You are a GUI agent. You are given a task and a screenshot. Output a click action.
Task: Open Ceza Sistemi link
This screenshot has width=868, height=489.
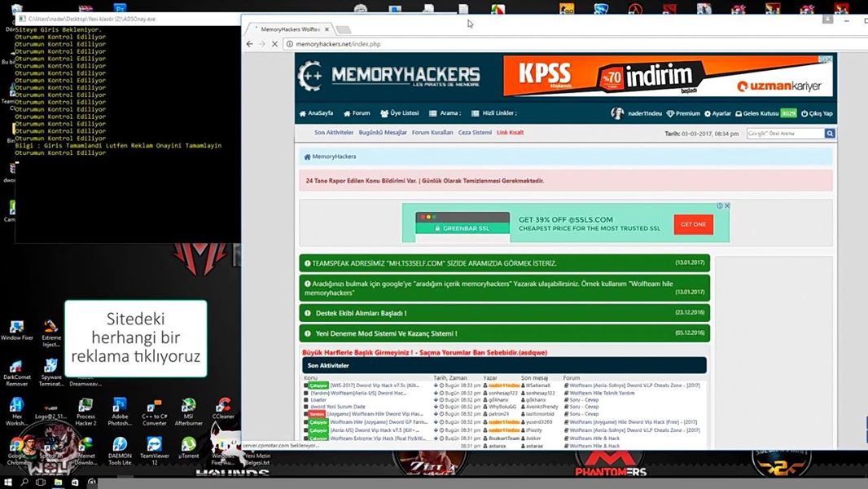coord(475,133)
